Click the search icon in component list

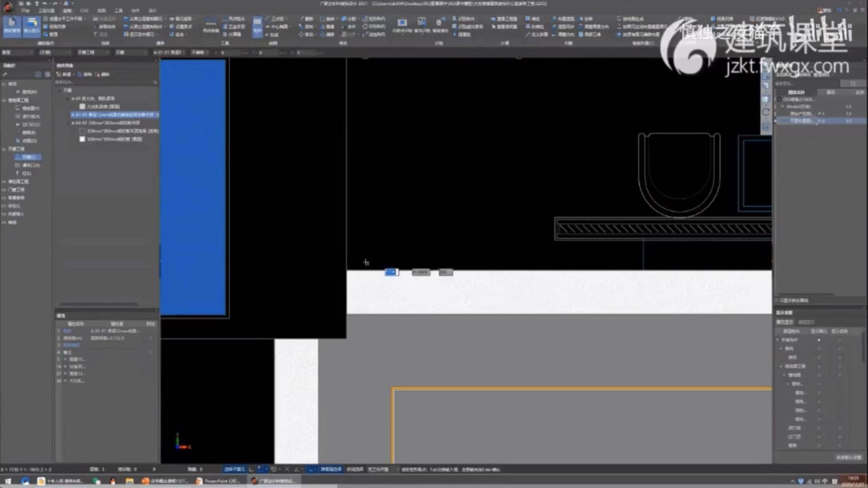click(x=155, y=83)
